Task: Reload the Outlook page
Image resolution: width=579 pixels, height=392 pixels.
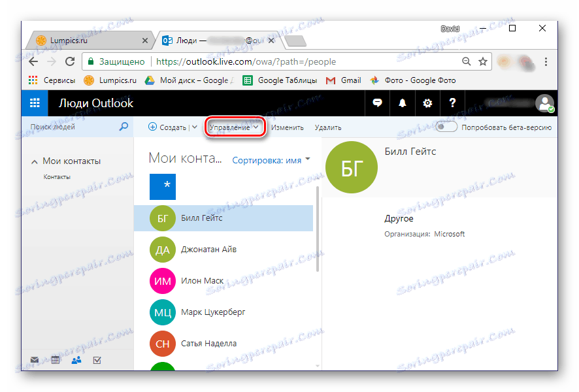Action: tap(70, 61)
